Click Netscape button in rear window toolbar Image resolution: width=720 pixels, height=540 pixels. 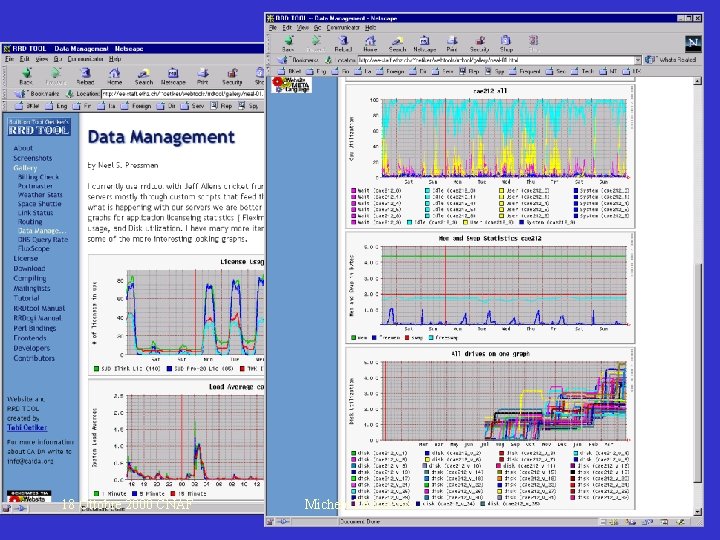173,76
